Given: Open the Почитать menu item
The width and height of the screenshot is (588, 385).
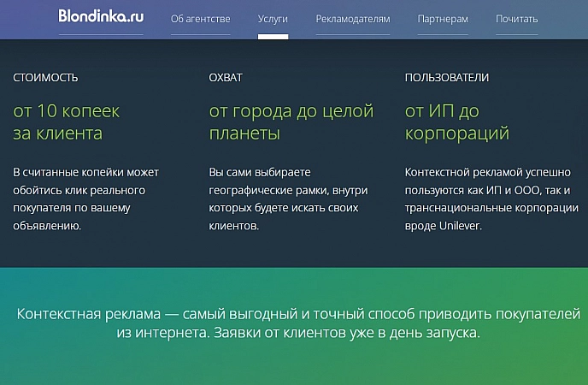Looking at the screenshot, I should coord(516,19).
